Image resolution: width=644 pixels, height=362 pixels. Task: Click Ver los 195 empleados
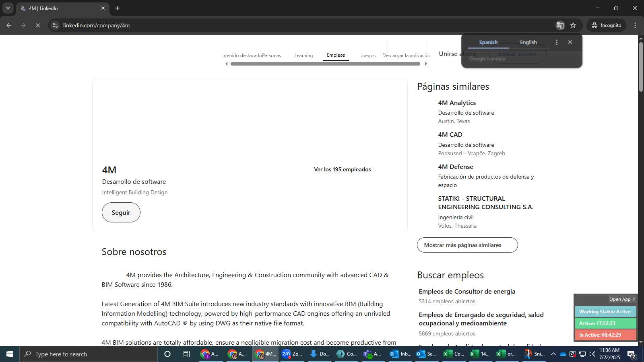(343, 169)
